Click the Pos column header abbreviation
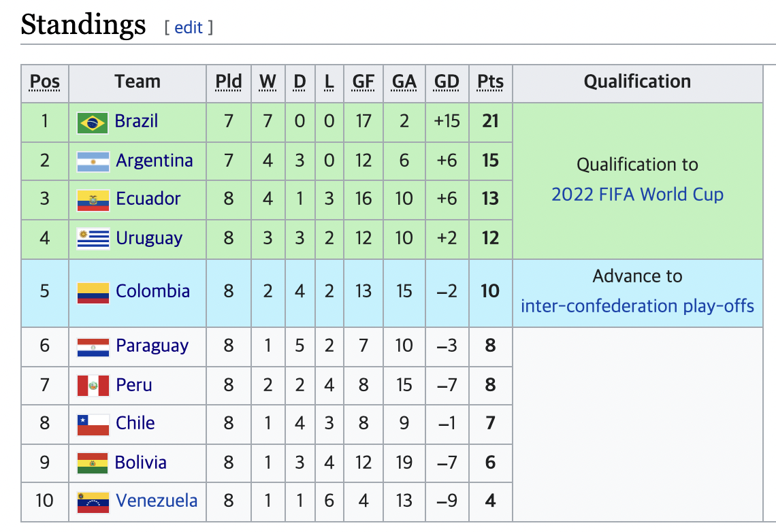 click(44, 82)
